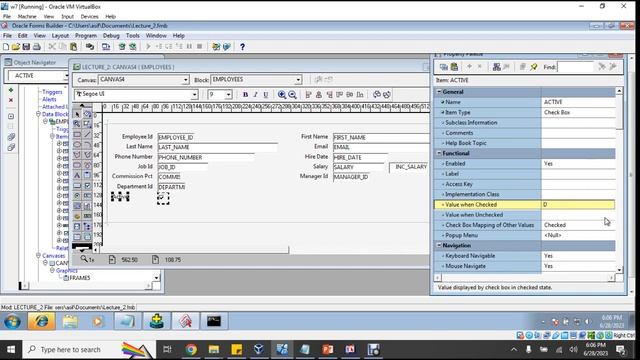Select the Rectangle drawing tool
The width and height of the screenshot is (640, 360).
click(x=77, y=134)
